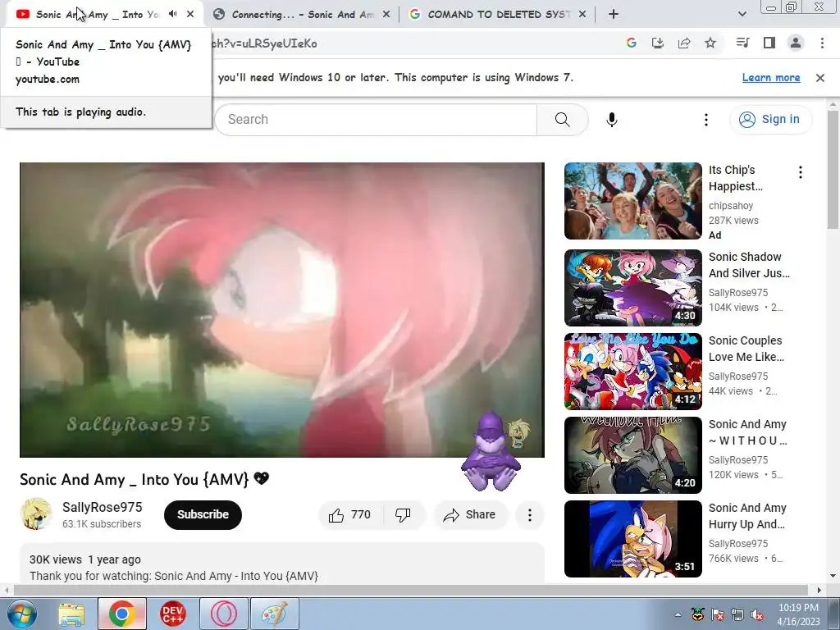Launch Dev-C++ from taskbar
This screenshot has height=630, width=840.
click(173, 614)
